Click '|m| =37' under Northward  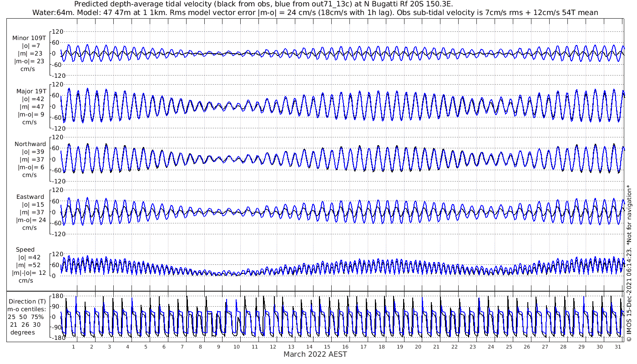(31, 160)
